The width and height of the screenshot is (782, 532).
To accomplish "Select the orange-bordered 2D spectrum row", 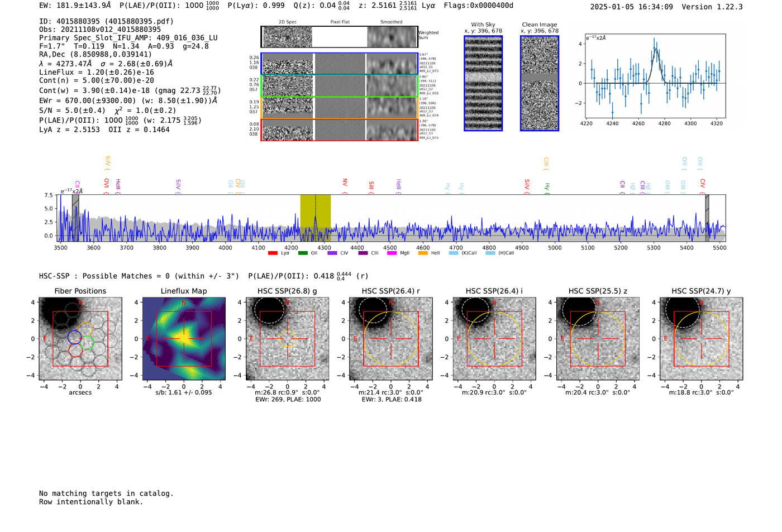I will (x=340, y=108).
